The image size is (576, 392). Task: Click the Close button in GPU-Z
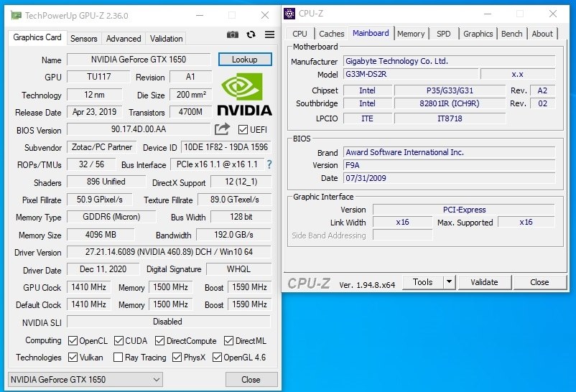coord(251,380)
